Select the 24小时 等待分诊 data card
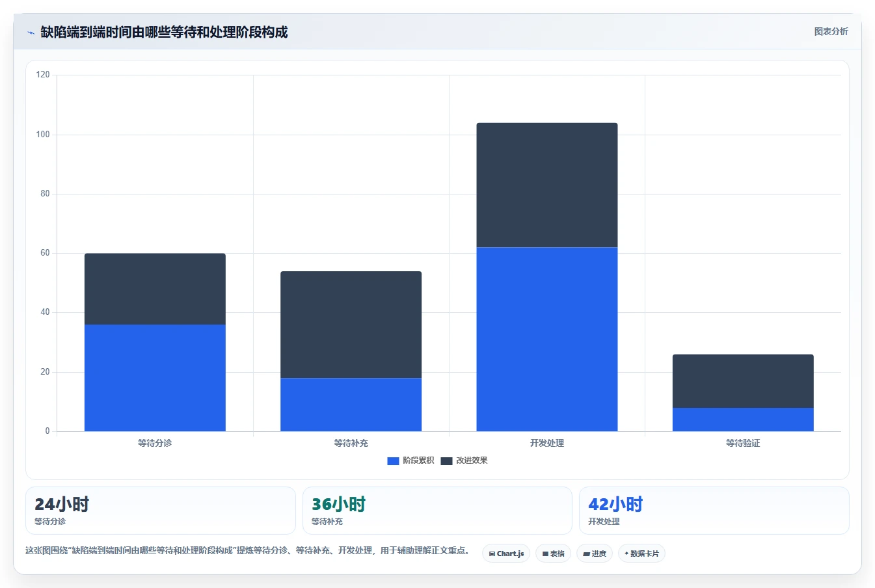Screen dimensions: 875x588 [x=161, y=511]
